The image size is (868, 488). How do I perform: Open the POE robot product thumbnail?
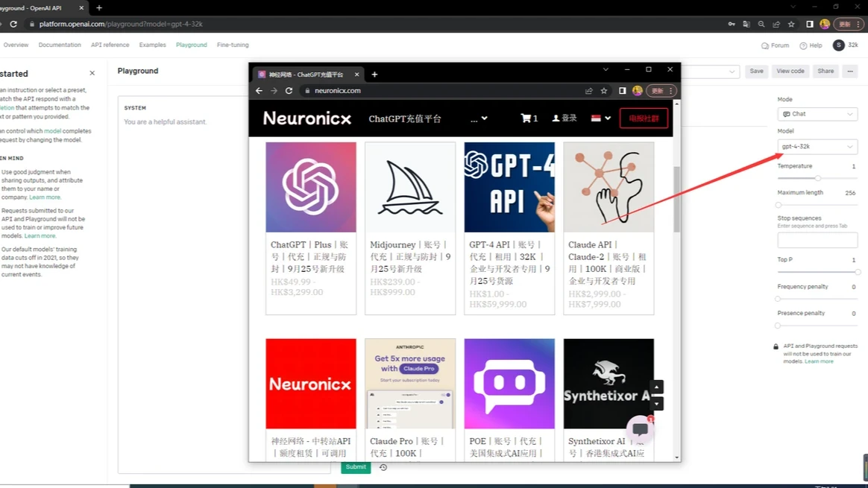point(509,384)
